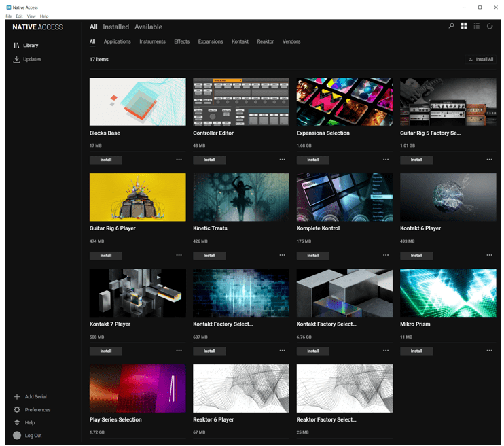Image resolution: width=504 pixels, height=446 pixels.
Task: Show the Installed products tab
Action: (115, 27)
